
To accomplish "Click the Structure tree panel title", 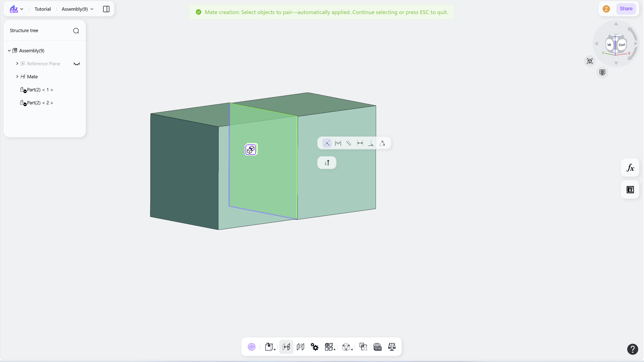I will pyautogui.click(x=24, y=30).
